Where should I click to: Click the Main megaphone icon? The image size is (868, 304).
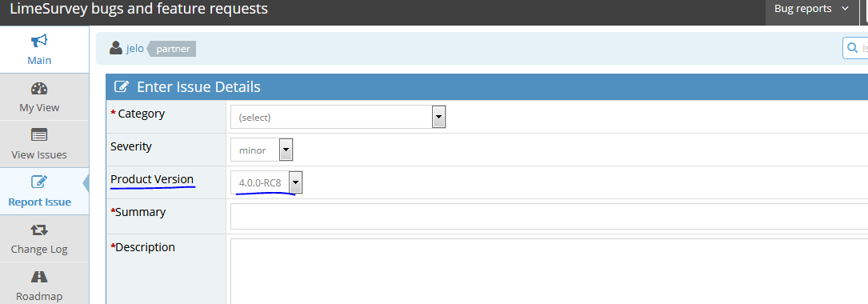(39, 41)
